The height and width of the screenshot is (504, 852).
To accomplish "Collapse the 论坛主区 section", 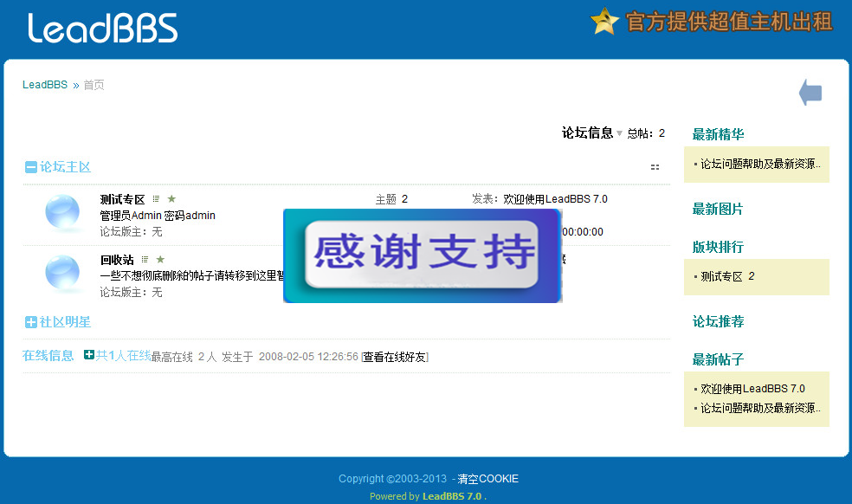I will pos(31,167).
